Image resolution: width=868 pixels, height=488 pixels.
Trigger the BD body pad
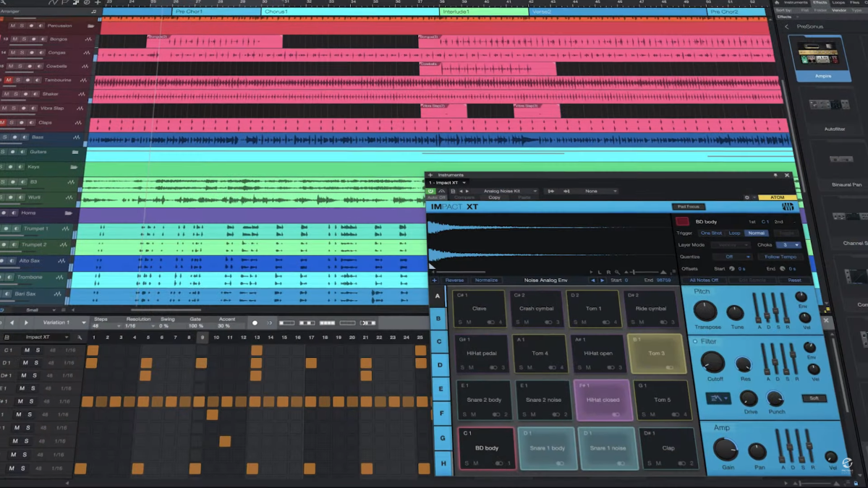(487, 448)
